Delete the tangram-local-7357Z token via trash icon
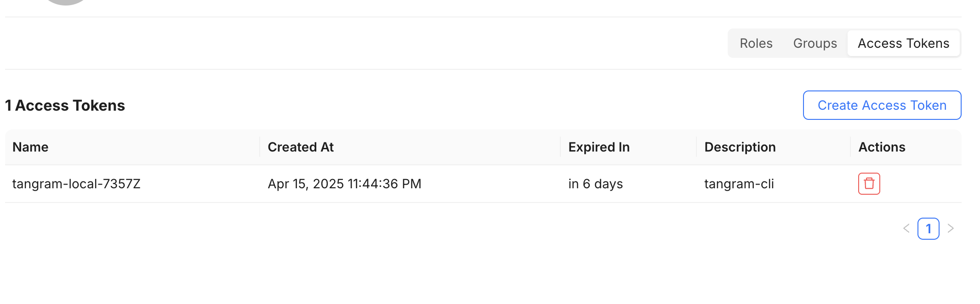Viewport: 980px width, 304px height. [869, 184]
